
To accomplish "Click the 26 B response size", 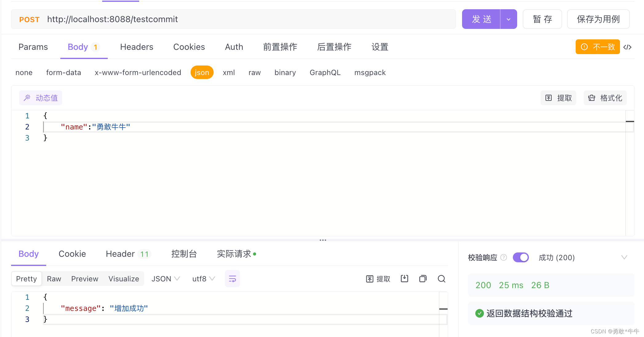I will tap(540, 285).
